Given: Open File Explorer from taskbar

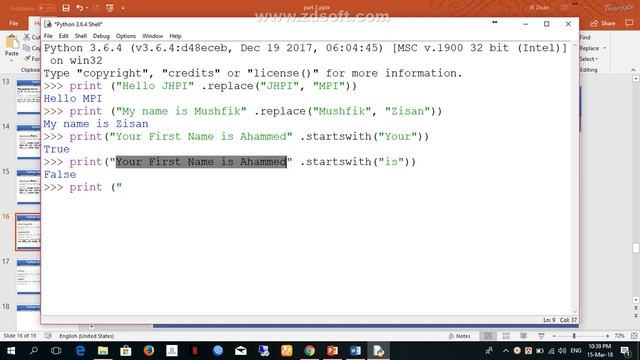Looking at the screenshot, I should [x=103, y=351].
